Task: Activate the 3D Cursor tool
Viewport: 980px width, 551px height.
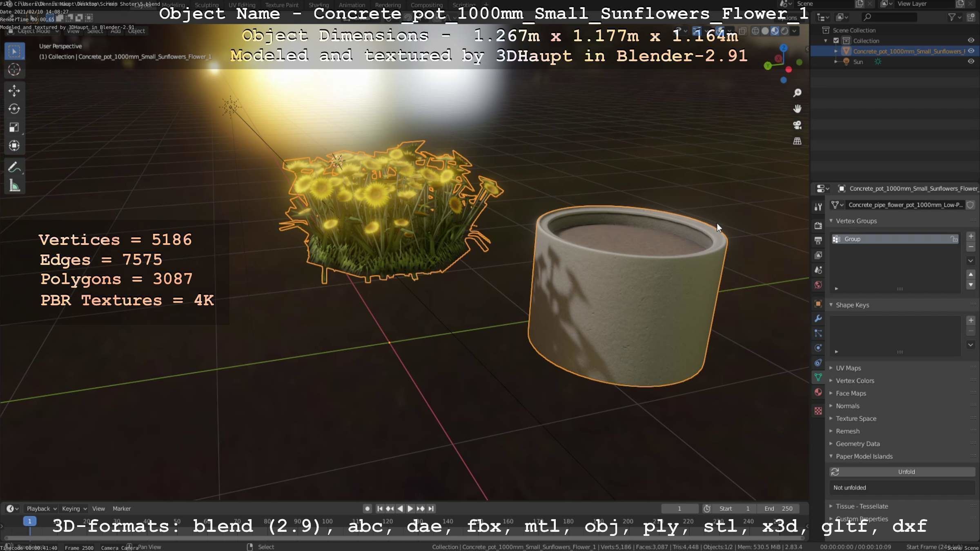Action: pos(14,70)
